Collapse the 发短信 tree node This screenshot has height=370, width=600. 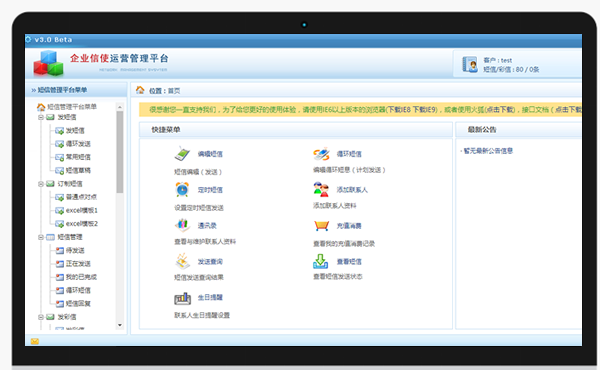pos(41,117)
